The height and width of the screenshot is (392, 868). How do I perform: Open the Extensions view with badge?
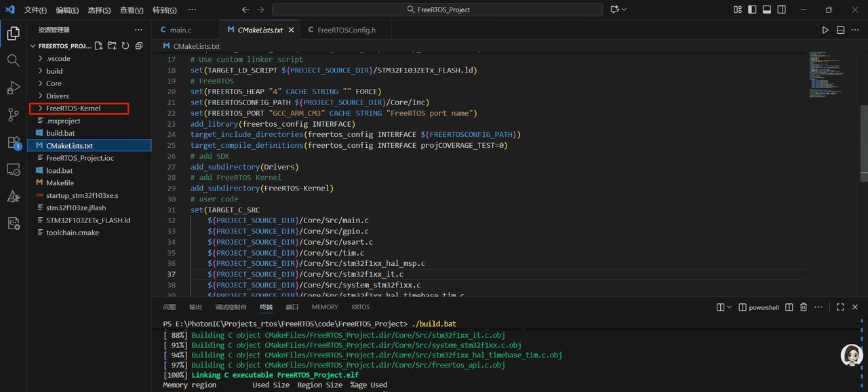[x=13, y=142]
